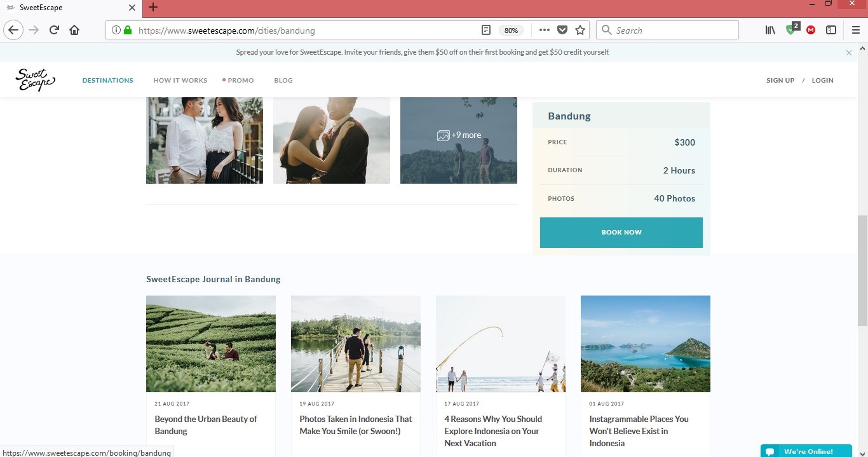Toggle the sidebar view
The height and width of the screenshot is (457, 868).
click(x=831, y=30)
